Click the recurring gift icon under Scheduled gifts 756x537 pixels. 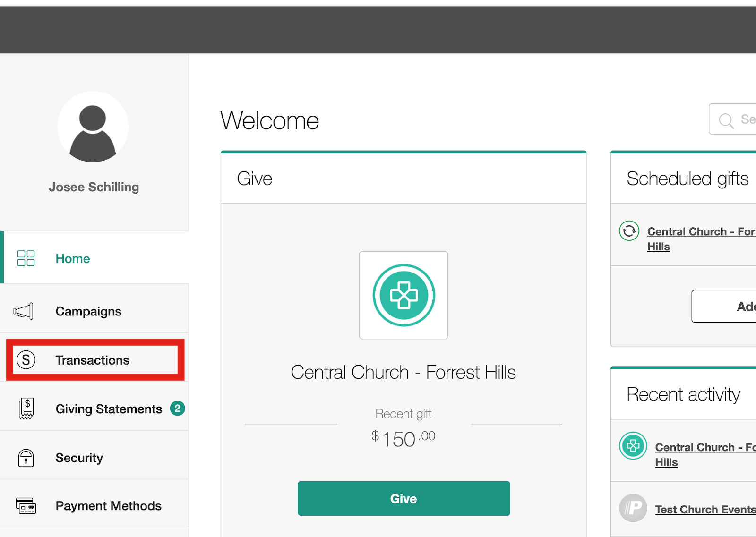[629, 231]
